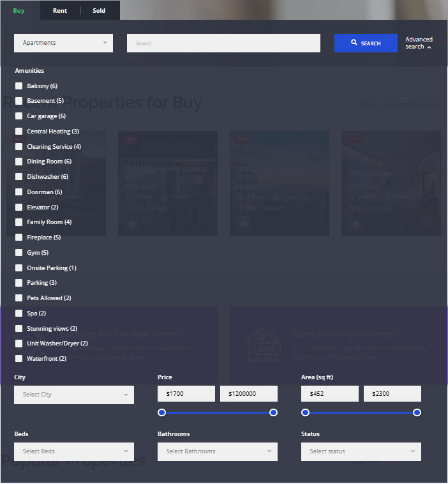Click the search text field
The image size is (448, 484).
click(223, 43)
